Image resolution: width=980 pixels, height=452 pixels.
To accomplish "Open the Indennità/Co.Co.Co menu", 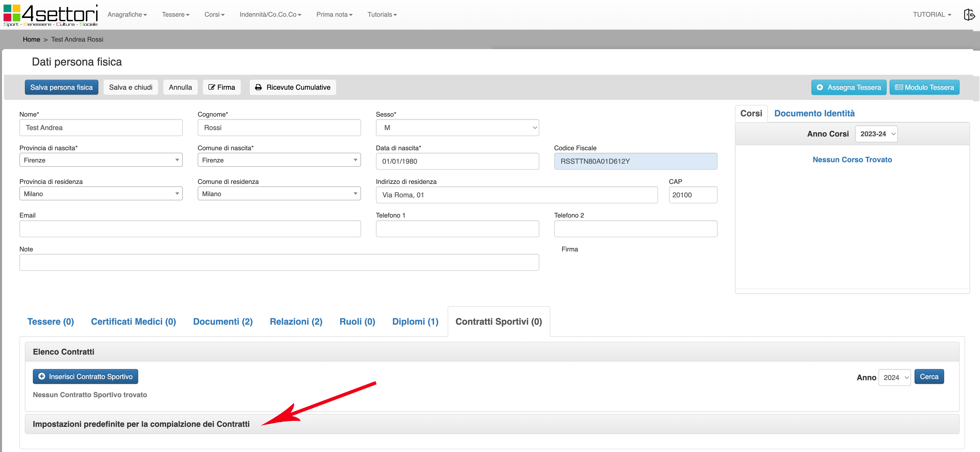I will click(x=270, y=14).
